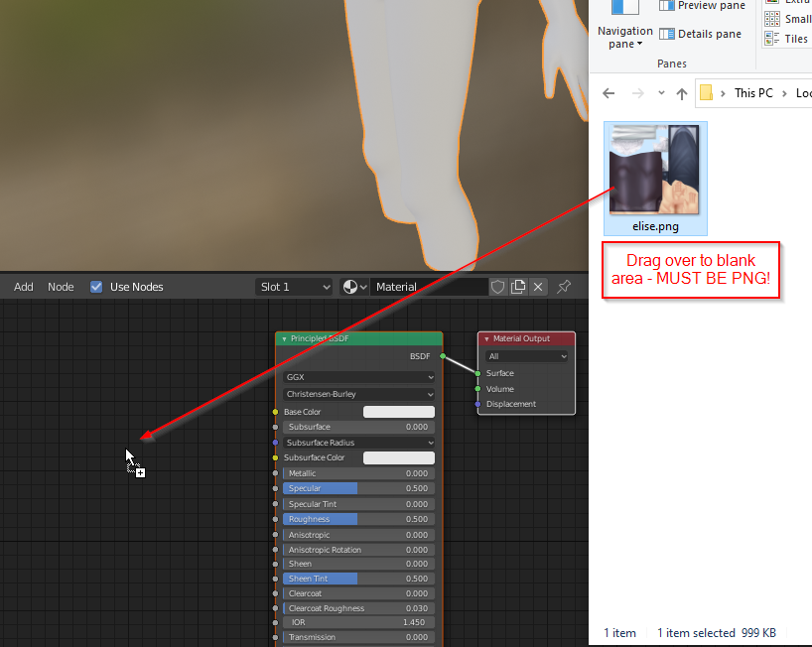Click the Material Output node title
This screenshot has width=812, height=647.
coord(521,338)
